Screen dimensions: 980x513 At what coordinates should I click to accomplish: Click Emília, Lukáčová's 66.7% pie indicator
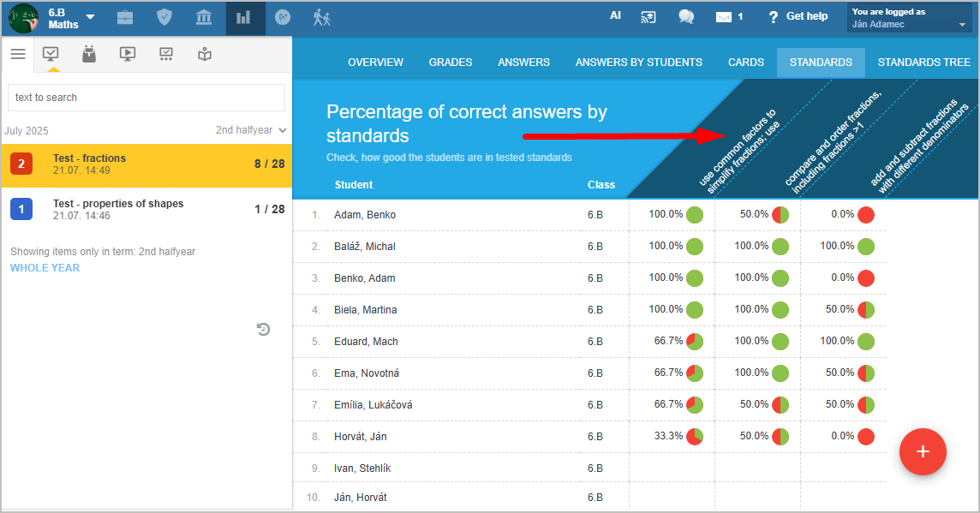pos(695,405)
